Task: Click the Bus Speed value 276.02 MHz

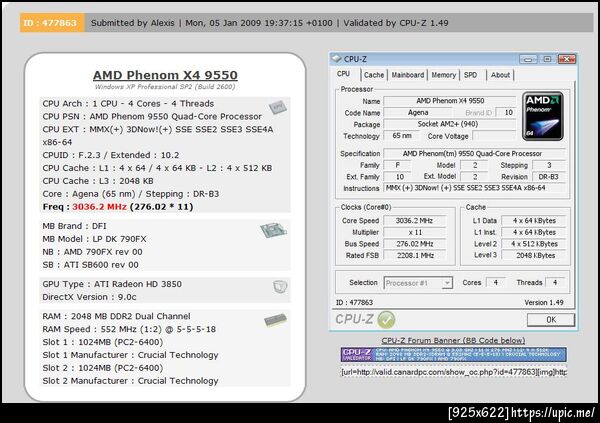Action: 415,244
